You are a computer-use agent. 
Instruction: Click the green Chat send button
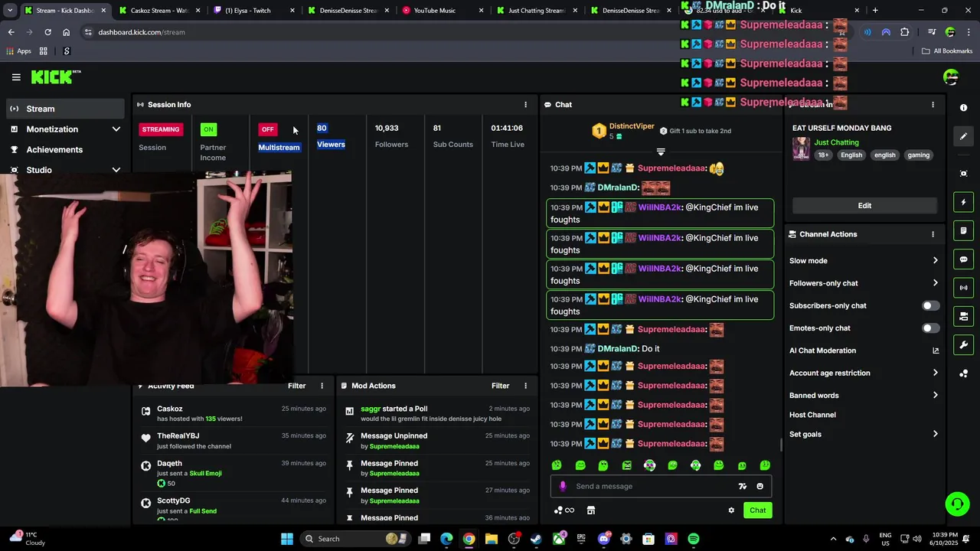tap(757, 510)
